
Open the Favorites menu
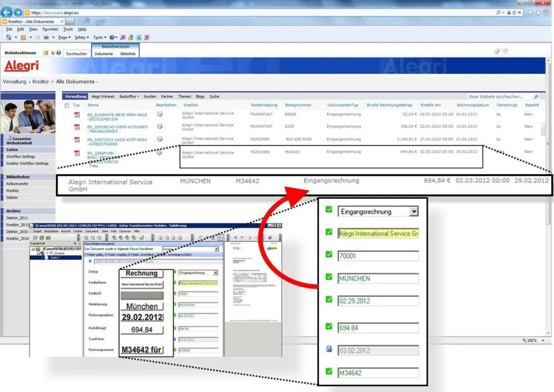50,29
